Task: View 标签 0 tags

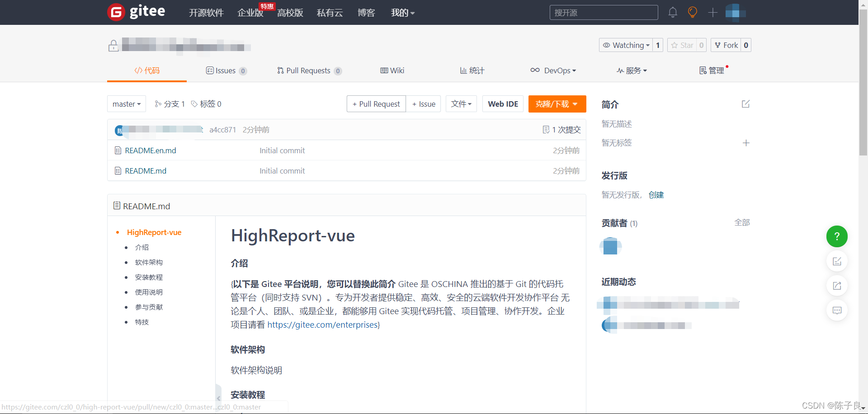Action: pyautogui.click(x=206, y=104)
